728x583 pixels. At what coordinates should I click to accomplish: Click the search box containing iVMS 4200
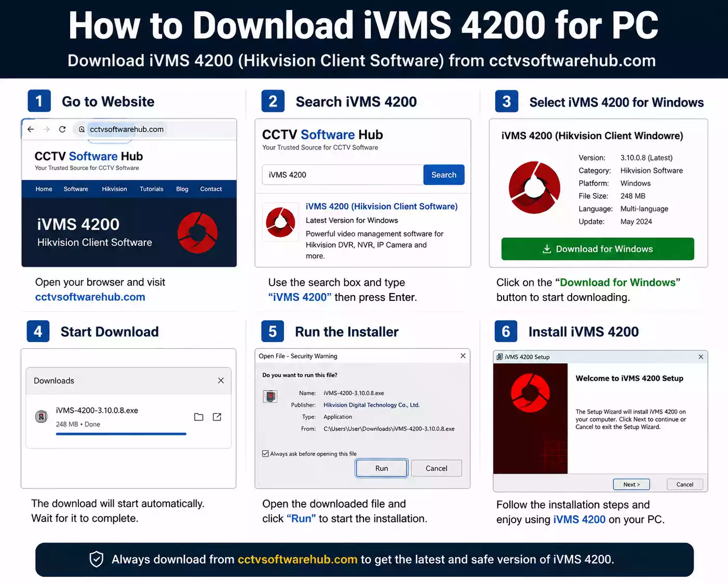(x=343, y=175)
